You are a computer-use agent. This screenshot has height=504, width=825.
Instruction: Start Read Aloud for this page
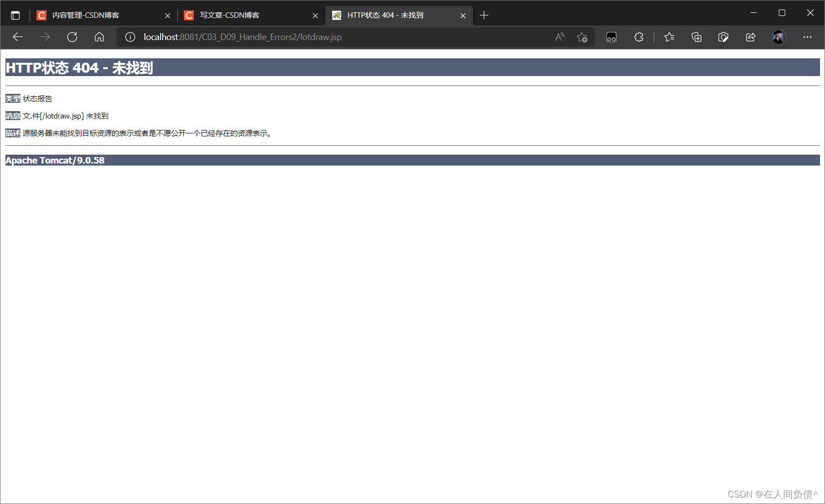pyautogui.click(x=560, y=37)
